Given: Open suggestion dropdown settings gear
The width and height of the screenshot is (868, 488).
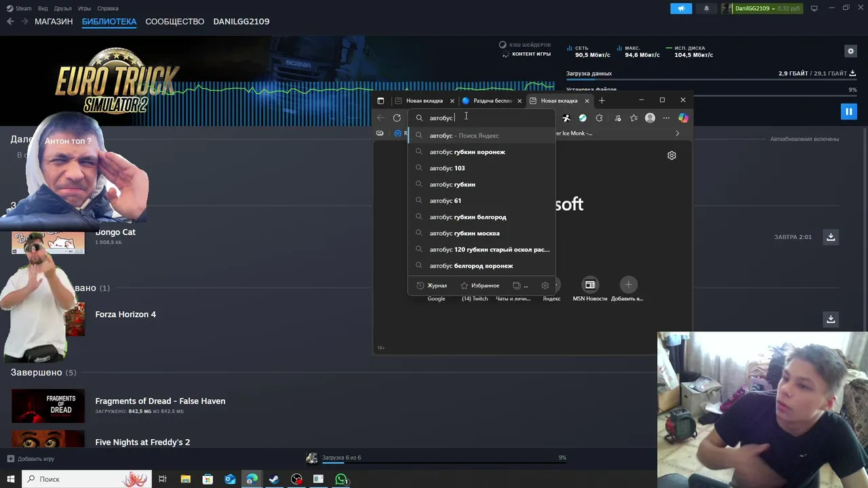Looking at the screenshot, I should pyautogui.click(x=545, y=285).
